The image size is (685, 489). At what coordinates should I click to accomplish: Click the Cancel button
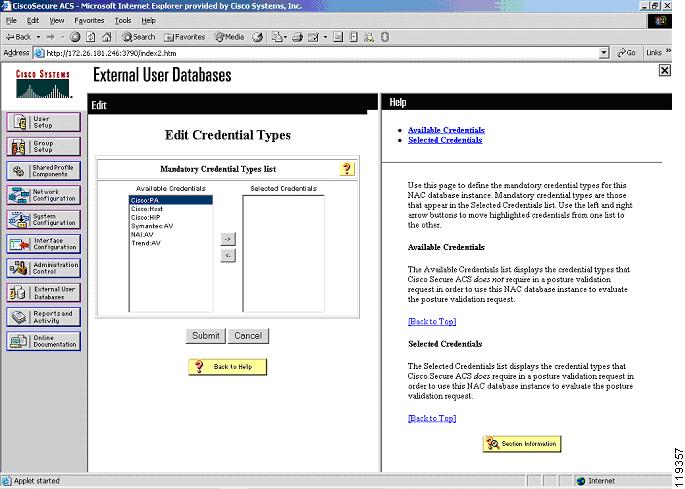click(x=248, y=336)
